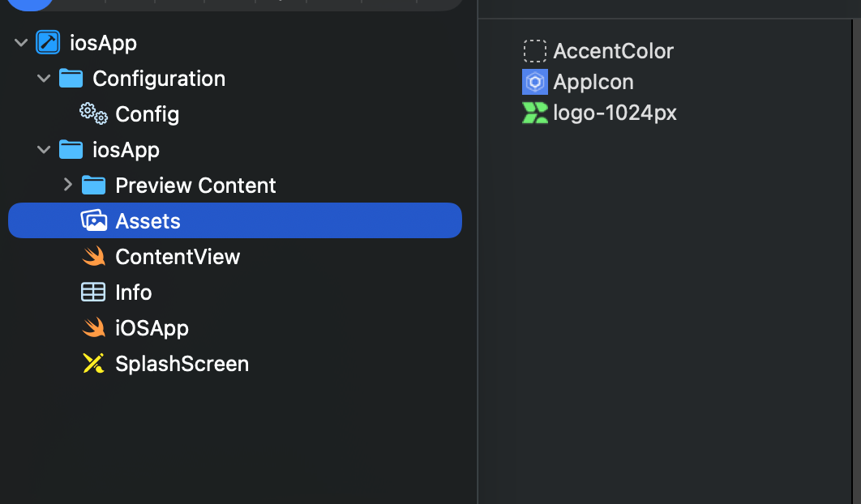
Task: Click the Swift icon next to ContentView
Action: point(94,257)
